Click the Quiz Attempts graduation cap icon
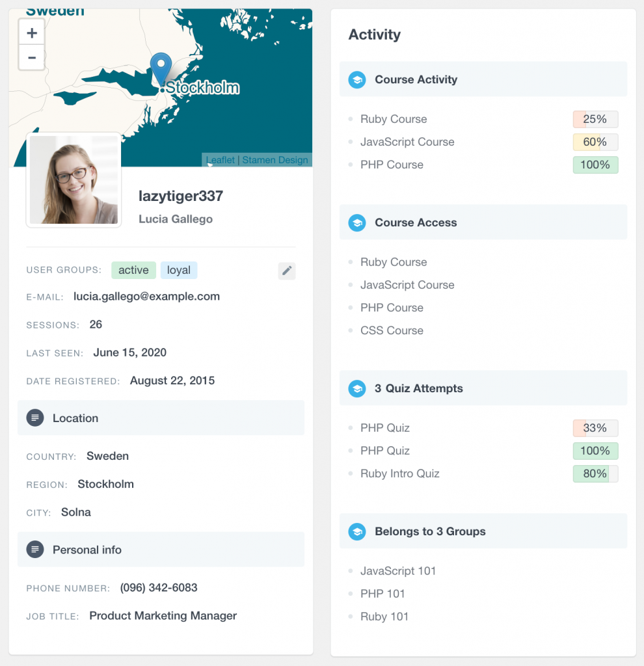 click(x=356, y=388)
